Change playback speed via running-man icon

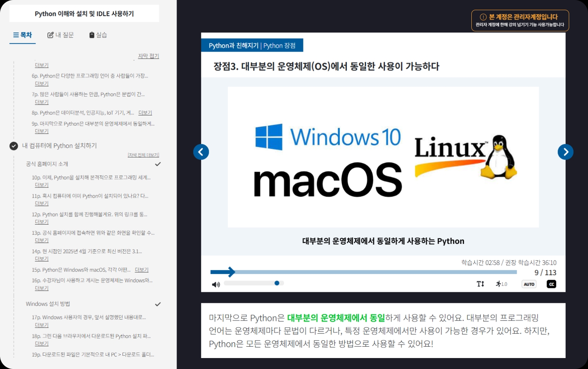click(501, 284)
